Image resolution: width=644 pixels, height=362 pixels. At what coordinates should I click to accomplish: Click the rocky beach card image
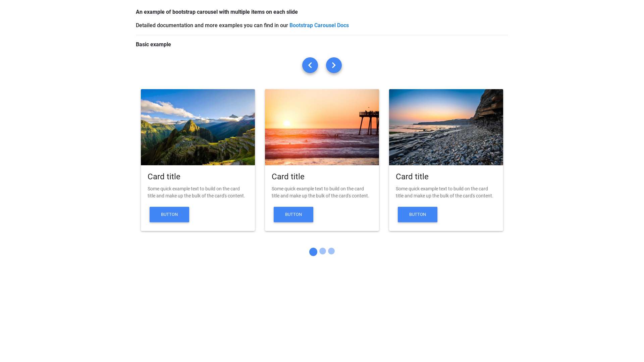click(x=446, y=127)
